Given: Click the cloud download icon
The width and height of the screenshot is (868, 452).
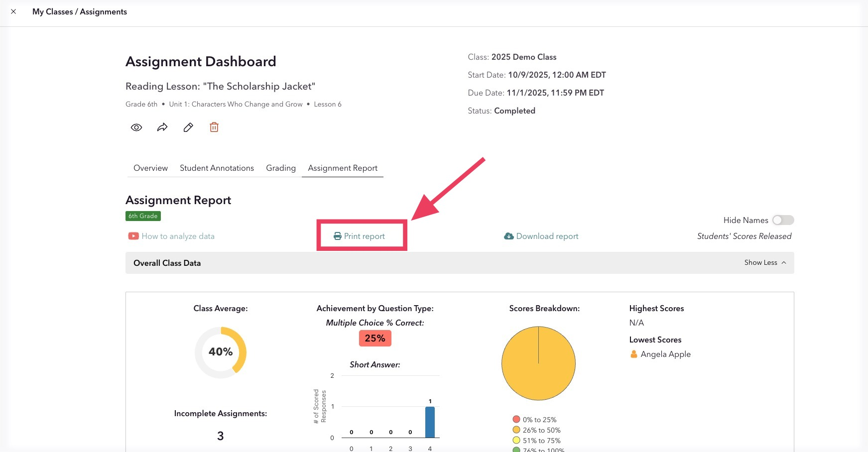Looking at the screenshot, I should click(x=509, y=236).
